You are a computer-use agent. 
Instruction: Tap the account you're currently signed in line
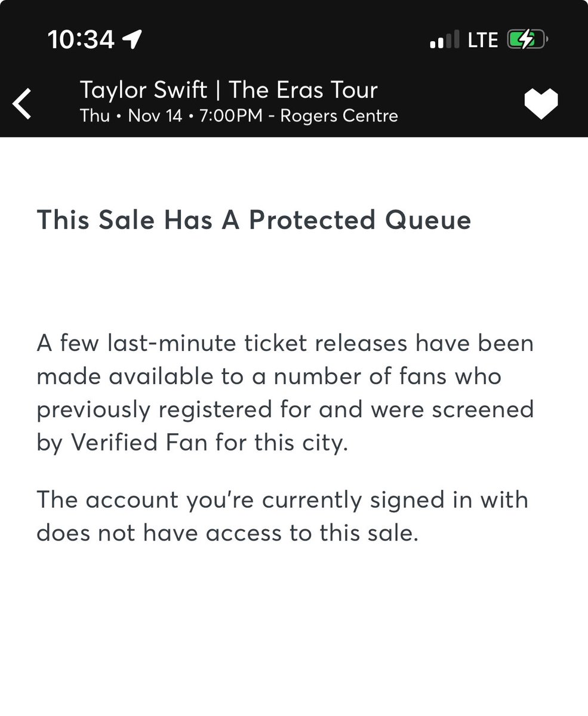[282, 499]
